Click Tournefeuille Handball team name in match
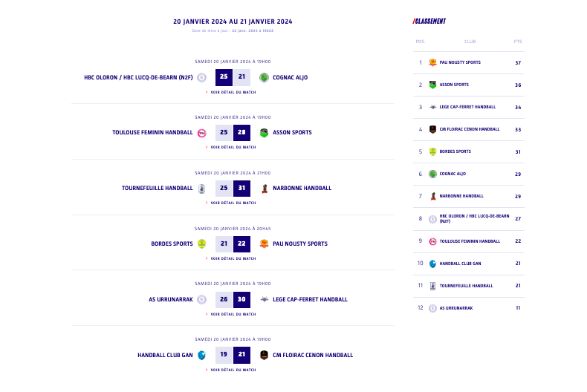 click(x=157, y=189)
